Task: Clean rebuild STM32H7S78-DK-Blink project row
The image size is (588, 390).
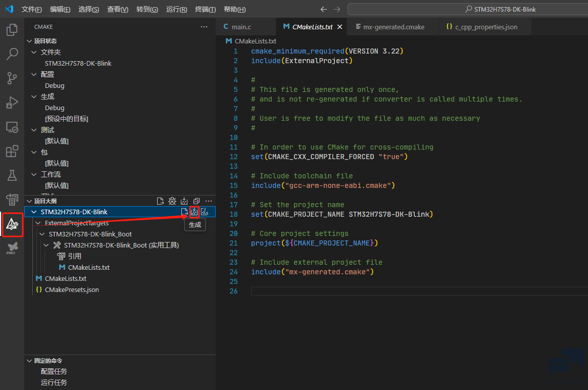Action: [205, 212]
